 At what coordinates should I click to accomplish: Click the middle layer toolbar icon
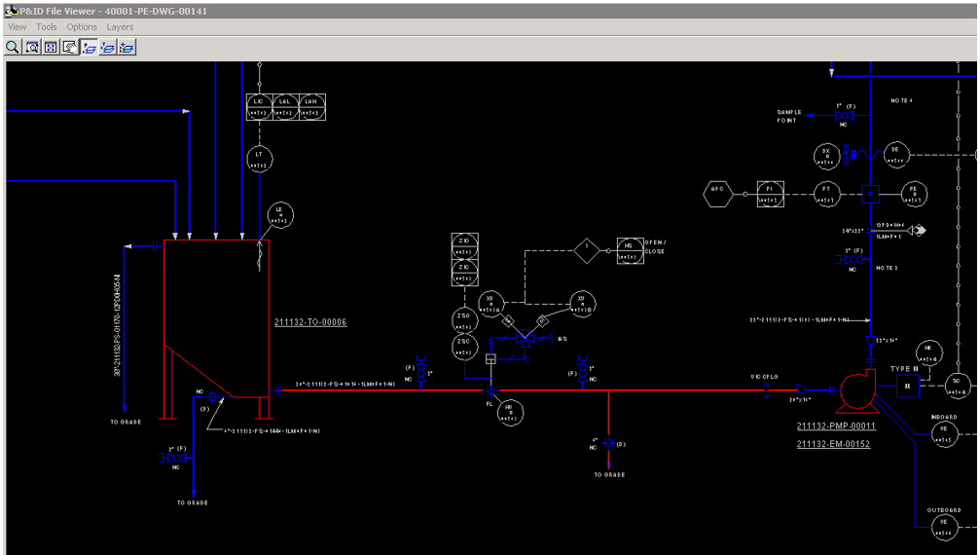pos(108,47)
